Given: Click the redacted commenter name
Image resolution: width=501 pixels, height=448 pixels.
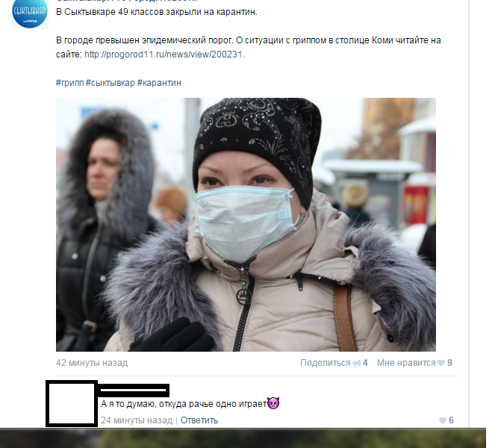Looking at the screenshot, I should (x=134, y=391).
